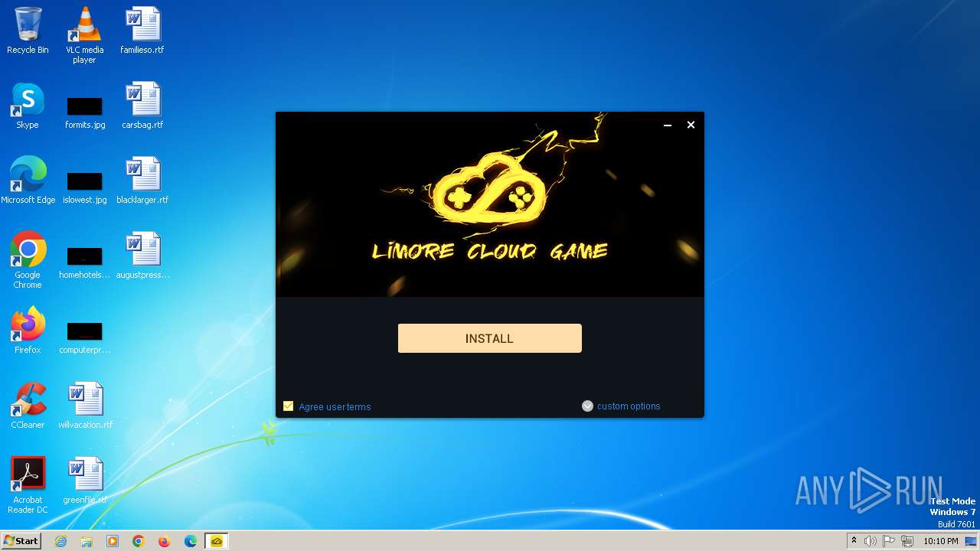Viewport: 980px width, 551px height.
Task: Select the Skype desktop shortcut
Action: [28, 106]
